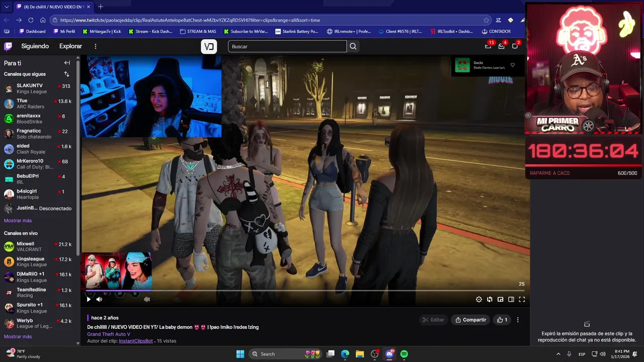Open picture-in-picture mini player
The width and height of the screenshot is (644, 362).
point(501,299)
